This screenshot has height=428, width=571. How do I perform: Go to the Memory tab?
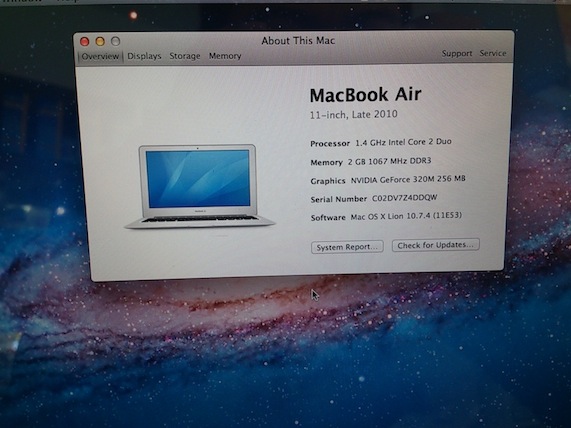tap(225, 56)
